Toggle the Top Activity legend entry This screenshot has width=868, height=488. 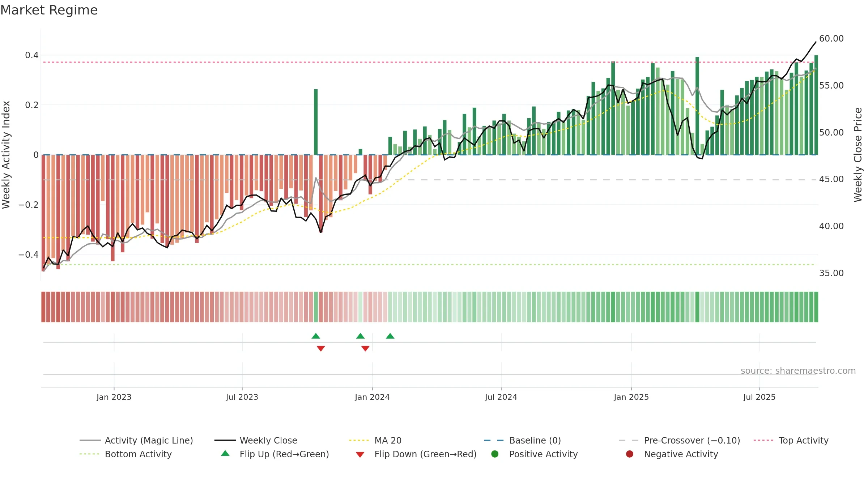(x=791, y=440)
